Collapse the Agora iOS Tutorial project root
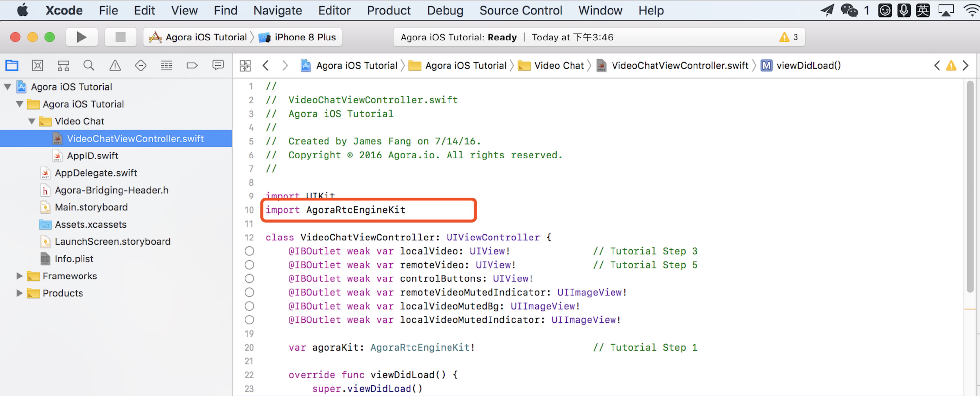Image resolution: width=980 pixels, height=396 pixels. 8,87
